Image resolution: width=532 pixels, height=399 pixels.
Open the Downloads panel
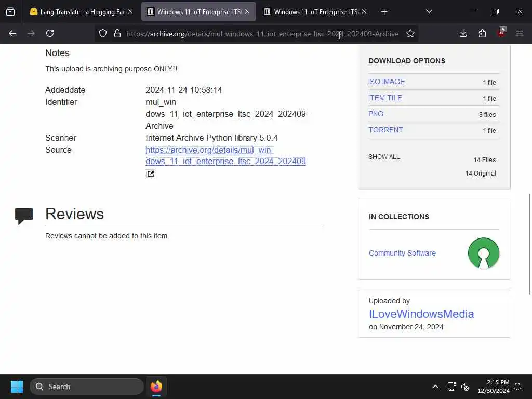463,33
